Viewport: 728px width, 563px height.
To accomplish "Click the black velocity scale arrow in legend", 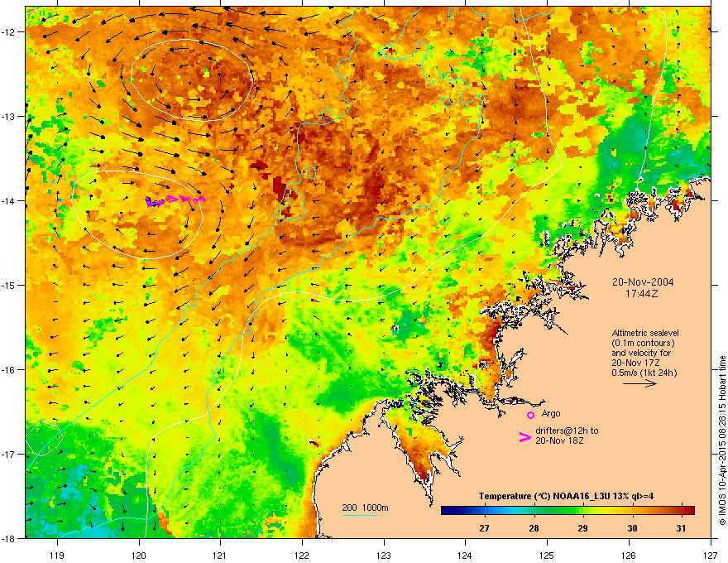I will (639, 383).
